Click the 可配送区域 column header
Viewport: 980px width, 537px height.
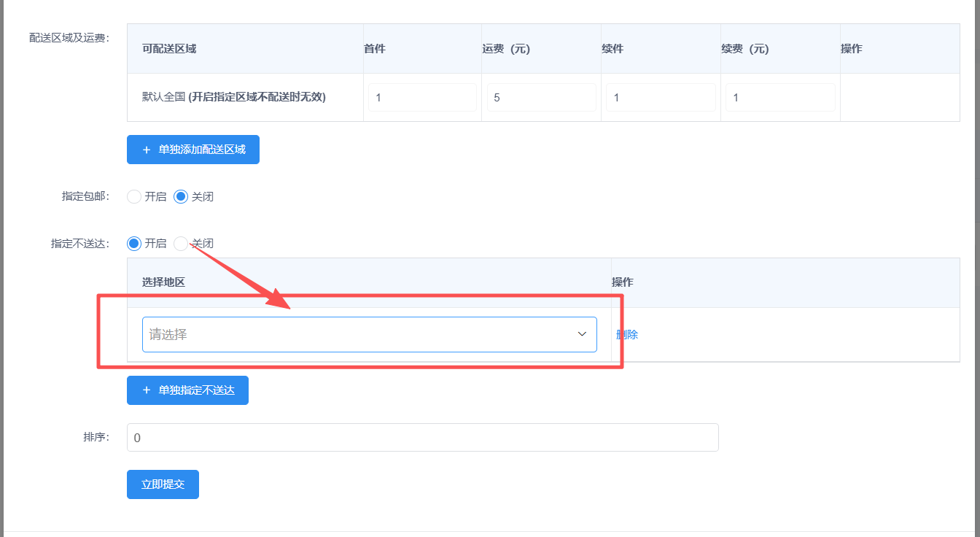pyautogui.click(x=169, y=49)
